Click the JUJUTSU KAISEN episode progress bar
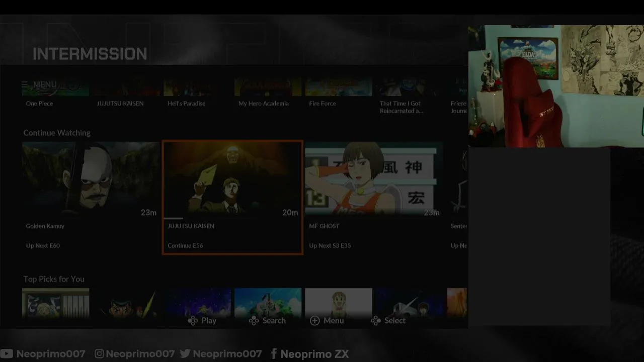 [232, 218]
